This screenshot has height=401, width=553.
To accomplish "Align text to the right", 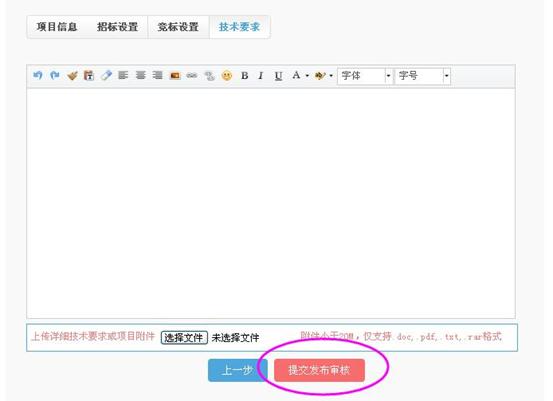I will [157, 75].
